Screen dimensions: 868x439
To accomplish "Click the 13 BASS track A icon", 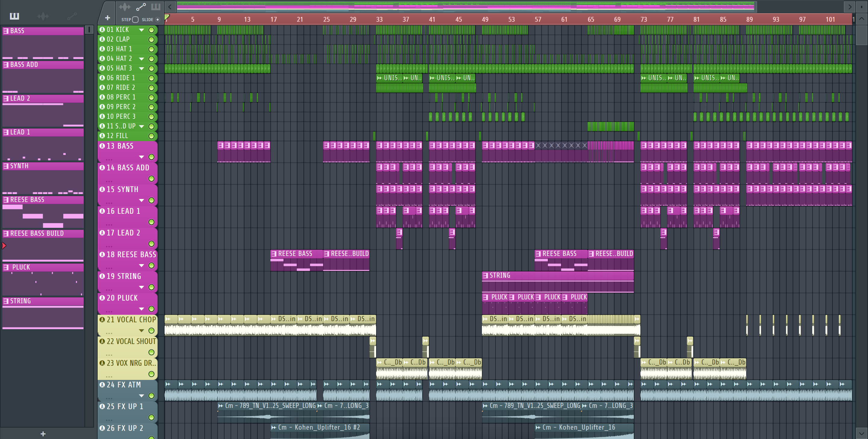I will [102, 146].
